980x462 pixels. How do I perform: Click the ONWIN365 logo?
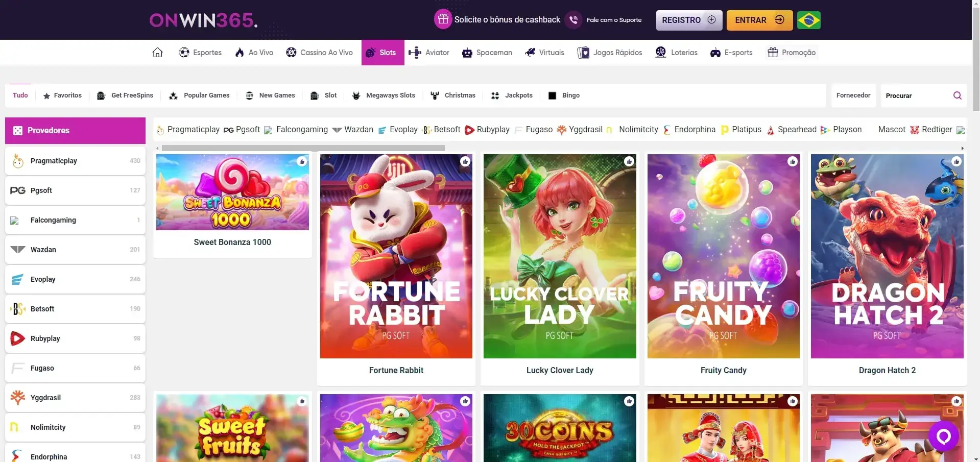[x=203, y=20]
